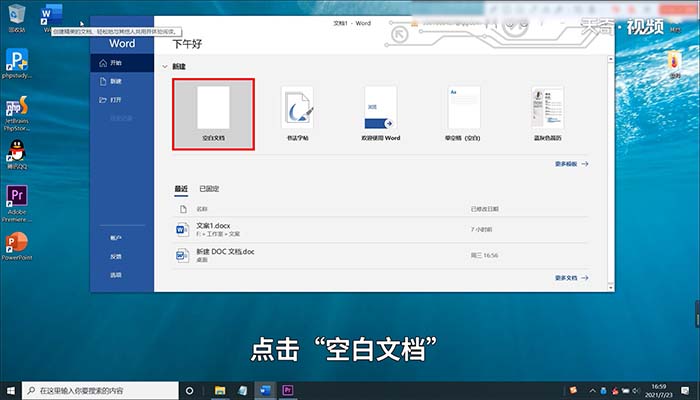700x400 pixels.
Task: Click the Word icon beside 文案1.docx
Action: (182, 229)
